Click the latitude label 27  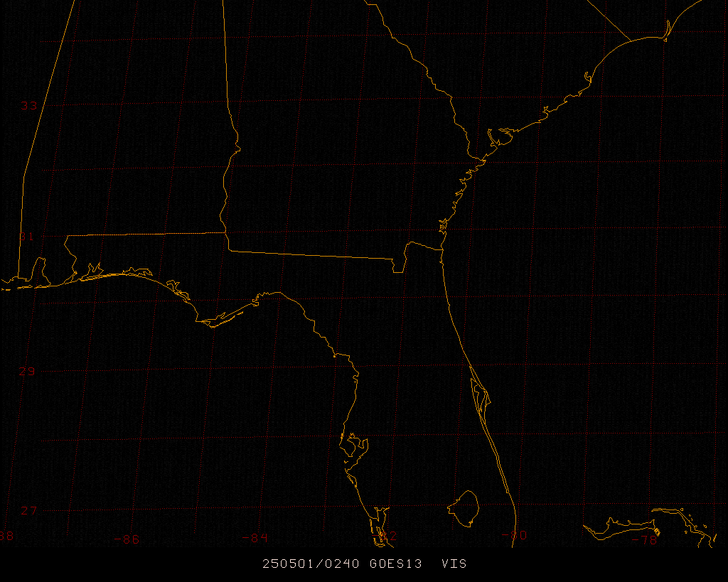tap(28, 511)
